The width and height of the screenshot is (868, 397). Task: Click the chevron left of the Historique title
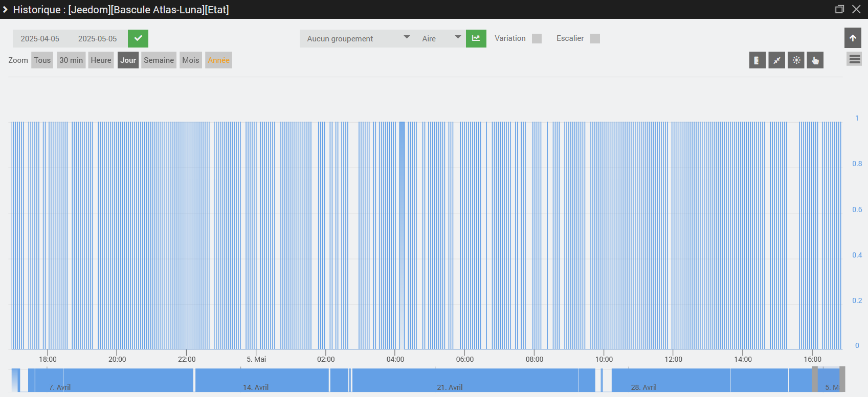[x=5, y=9]
